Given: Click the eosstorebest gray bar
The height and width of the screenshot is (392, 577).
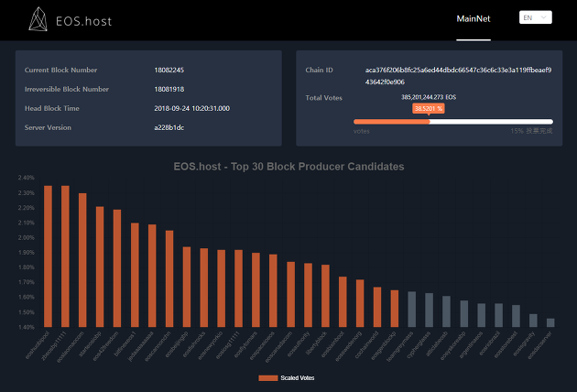Looking at the screenshot, I should 516,316.
